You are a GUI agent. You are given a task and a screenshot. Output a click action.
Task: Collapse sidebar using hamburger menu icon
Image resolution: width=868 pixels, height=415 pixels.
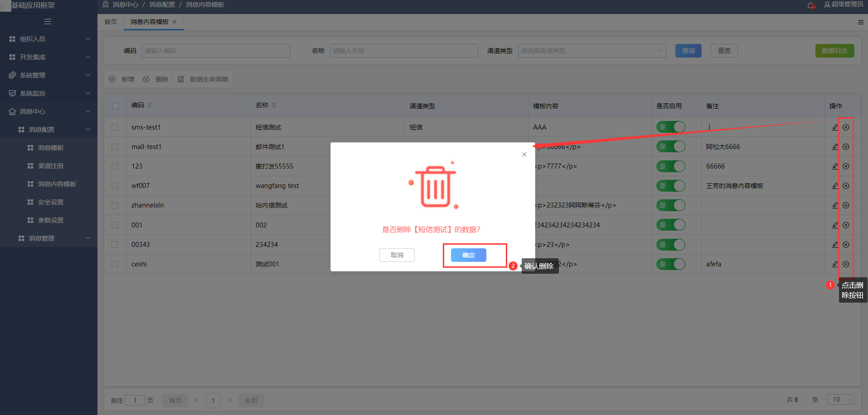tap(48, 22)
